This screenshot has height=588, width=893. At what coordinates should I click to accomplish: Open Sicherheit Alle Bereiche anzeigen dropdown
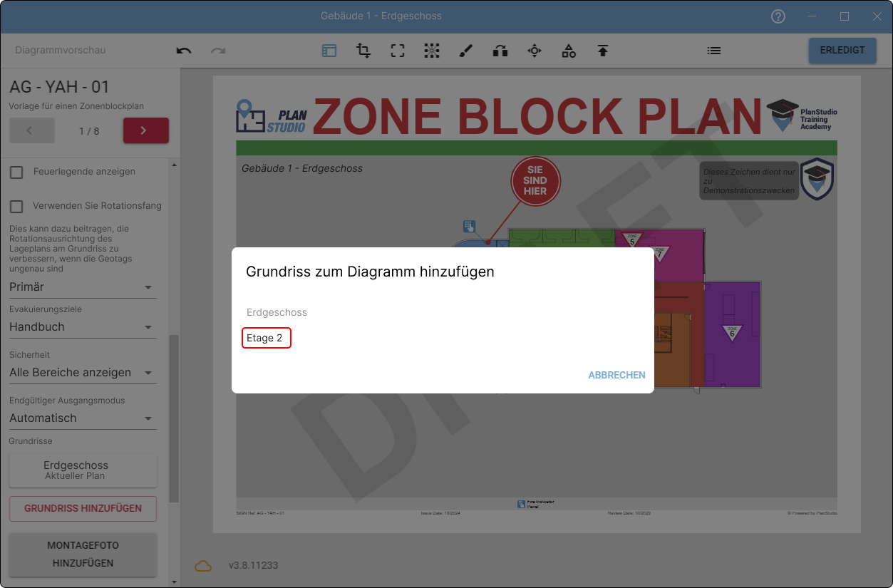(83, 373)
